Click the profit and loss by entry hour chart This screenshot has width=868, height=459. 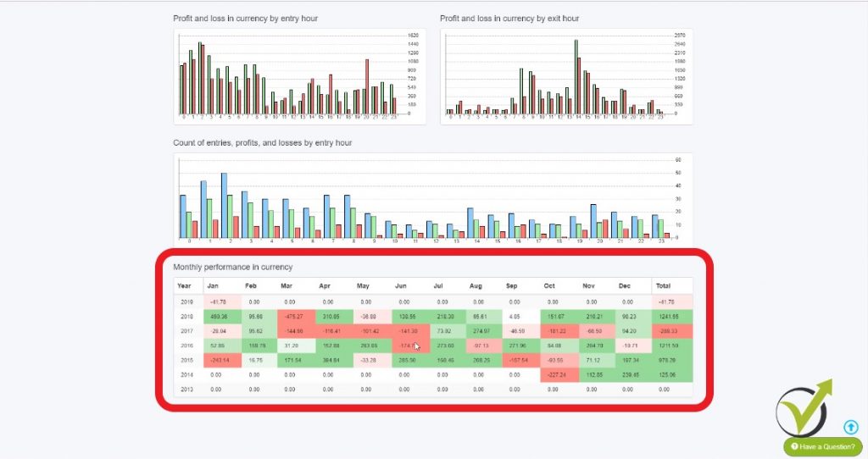coord(299,76)
